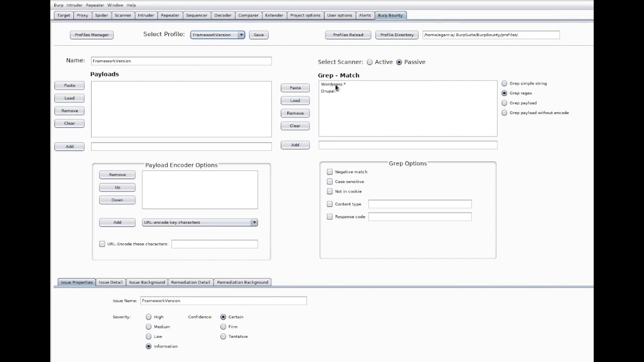Enable Not in cookie checkbox
The image size is (644, 362).
point(330,192)
